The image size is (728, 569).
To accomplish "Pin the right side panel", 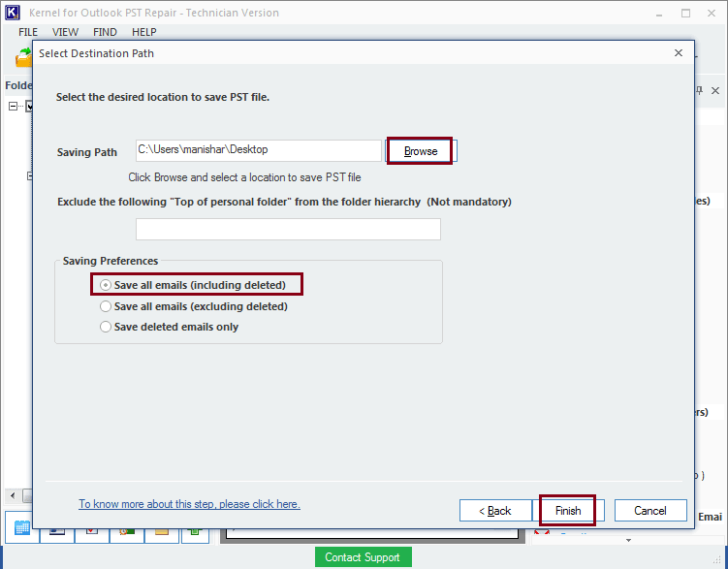I will pos(700,90).
